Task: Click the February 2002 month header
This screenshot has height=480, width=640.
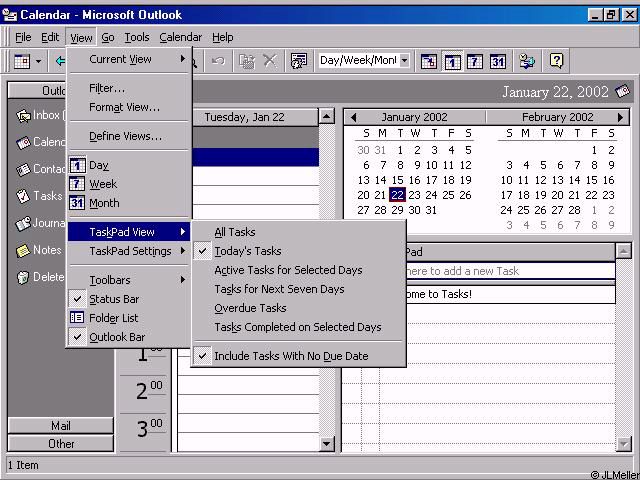Action: (x=558, y=118)
